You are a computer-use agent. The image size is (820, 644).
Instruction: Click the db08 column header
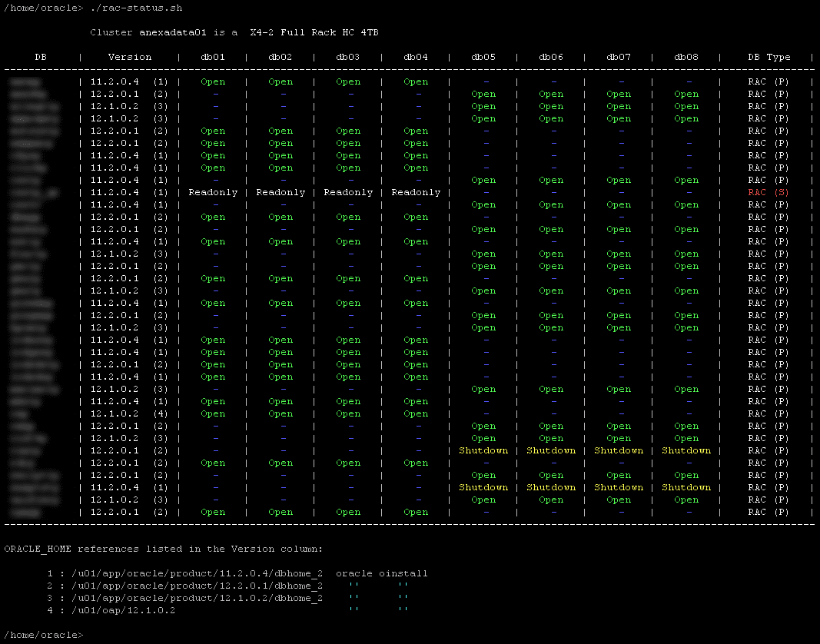[686, 57]
